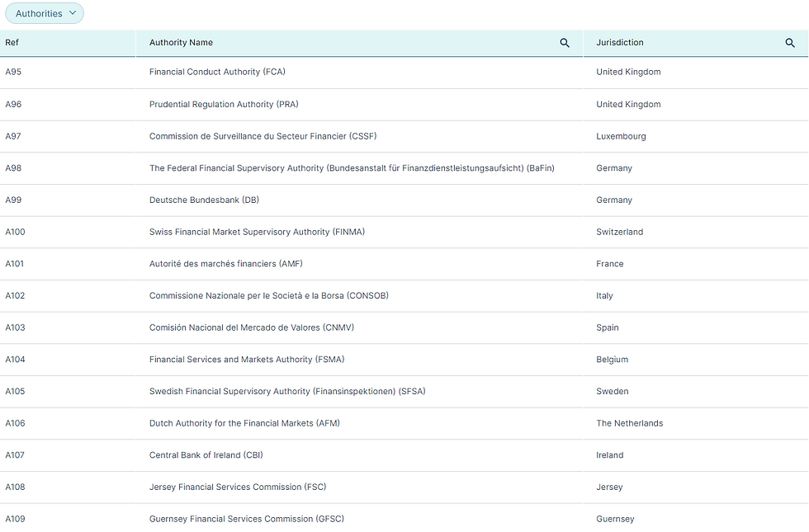
Task: Select ref A96
Action: (13, 104)
